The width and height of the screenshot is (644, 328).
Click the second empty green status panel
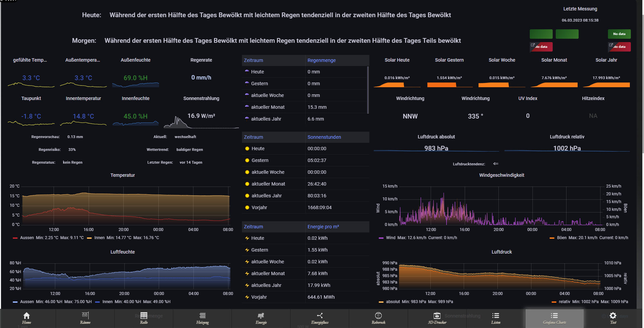pos(567,34)
